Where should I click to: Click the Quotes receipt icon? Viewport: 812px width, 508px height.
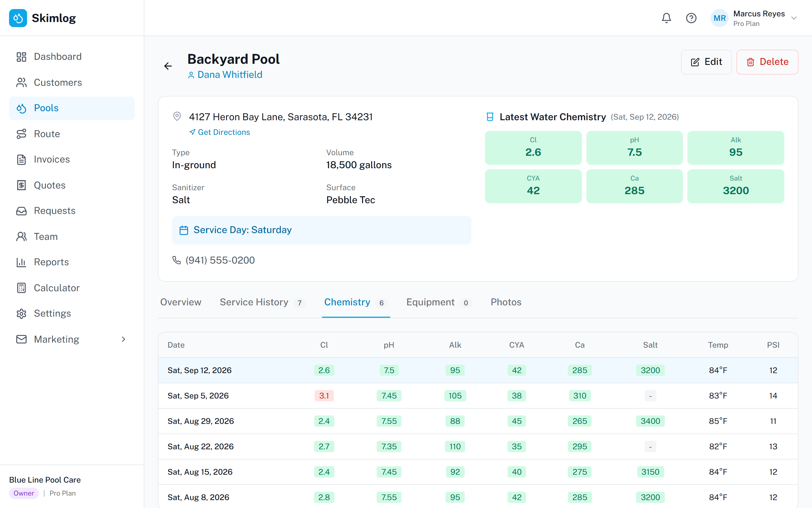pos(21,185)
